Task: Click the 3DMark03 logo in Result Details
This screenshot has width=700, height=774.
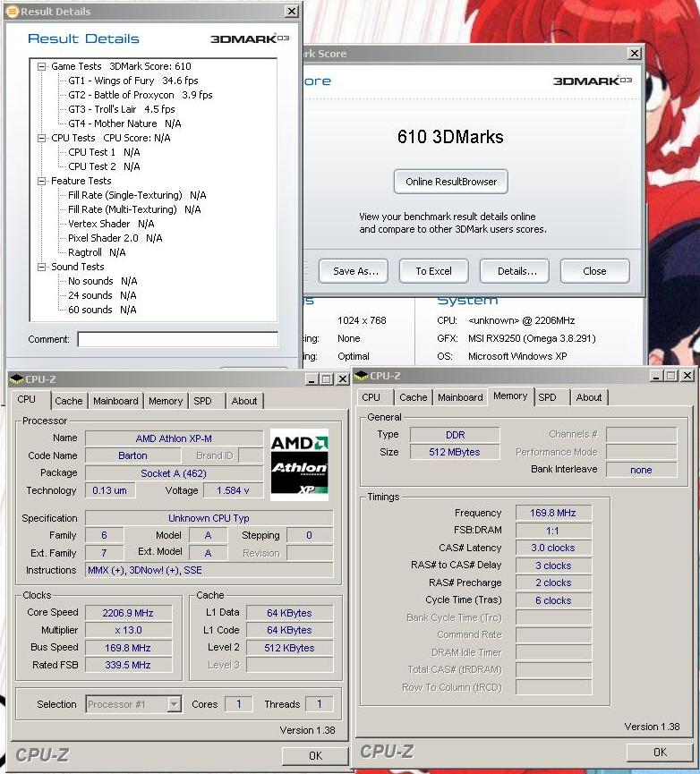Action: pos(249,38)
